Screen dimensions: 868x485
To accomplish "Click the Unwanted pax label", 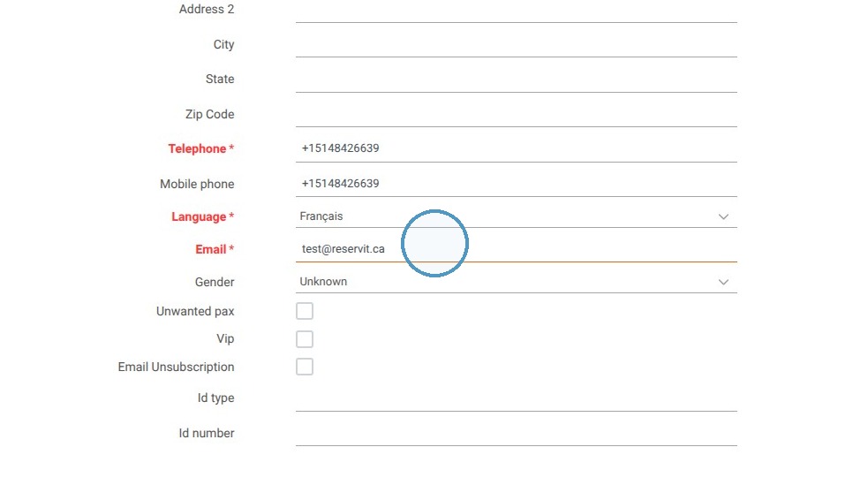I will 195,311.
